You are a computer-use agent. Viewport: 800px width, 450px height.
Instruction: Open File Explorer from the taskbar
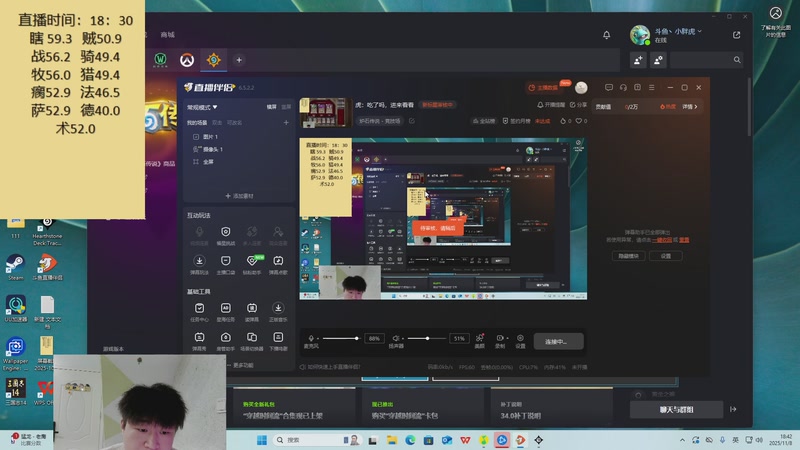392,440
